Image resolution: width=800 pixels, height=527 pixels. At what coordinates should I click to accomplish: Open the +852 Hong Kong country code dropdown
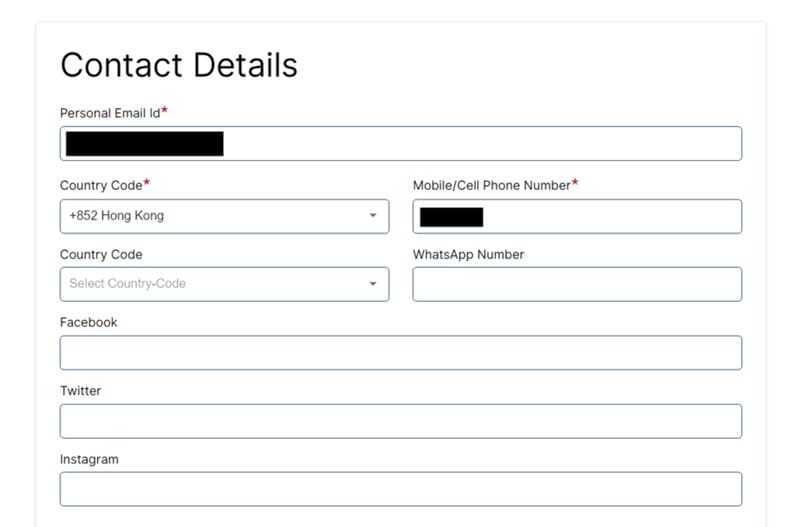tap(224, 216)
